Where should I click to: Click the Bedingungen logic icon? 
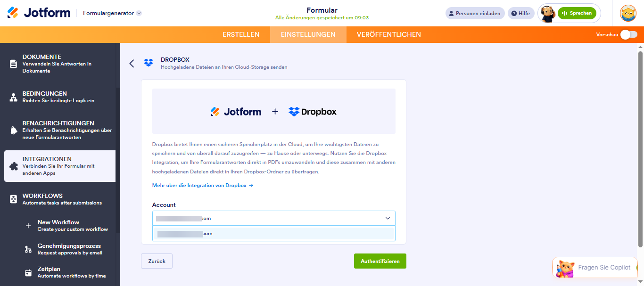pos(14,98)
